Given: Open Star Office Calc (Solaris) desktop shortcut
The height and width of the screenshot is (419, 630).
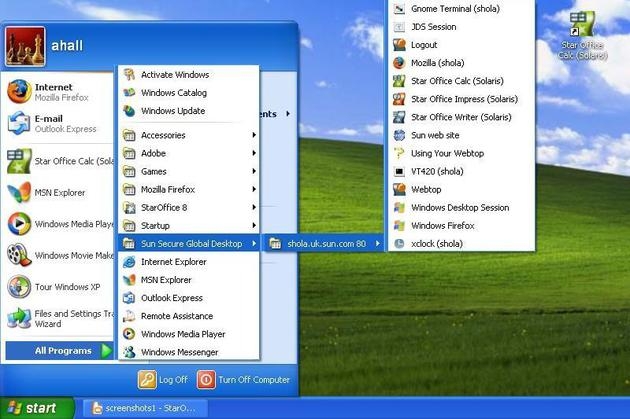Looking at the screenshot, I should (x=582, y=35).
